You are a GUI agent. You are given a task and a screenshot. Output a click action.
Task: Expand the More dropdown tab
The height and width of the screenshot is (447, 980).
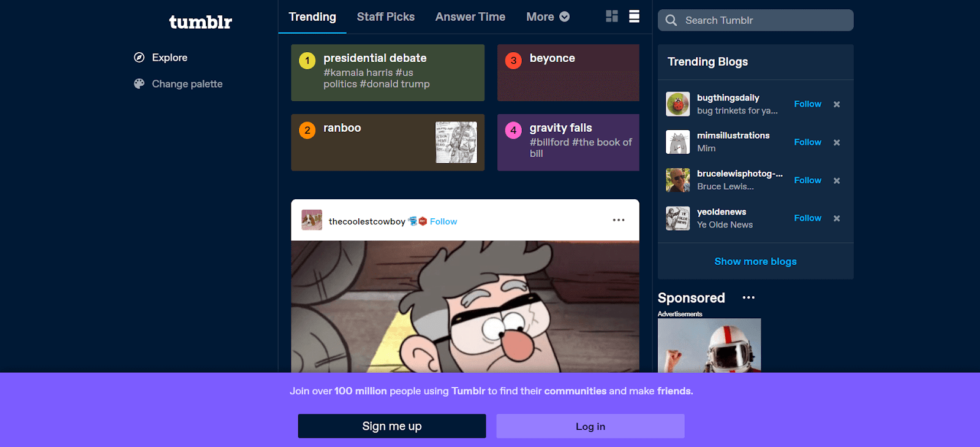click(x=548, y=17)
